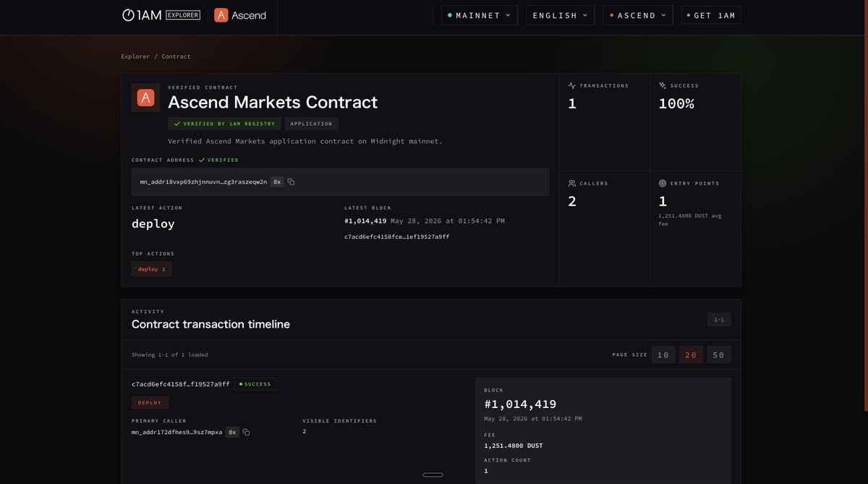
Task: Click the visible identifiers value 2
Action: [x=304, y=431]
